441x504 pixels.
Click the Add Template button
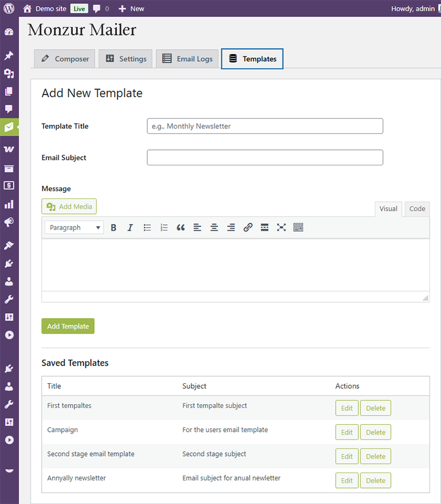coord(68,326)
